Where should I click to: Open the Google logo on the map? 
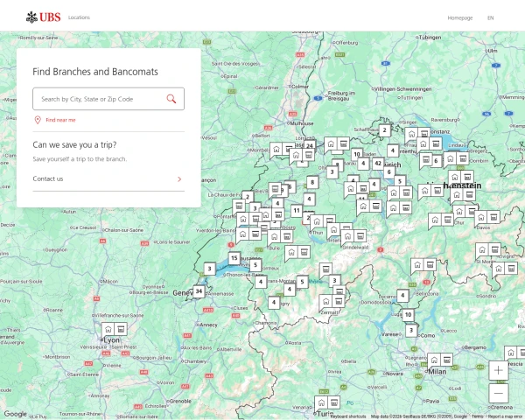(16, 414)
